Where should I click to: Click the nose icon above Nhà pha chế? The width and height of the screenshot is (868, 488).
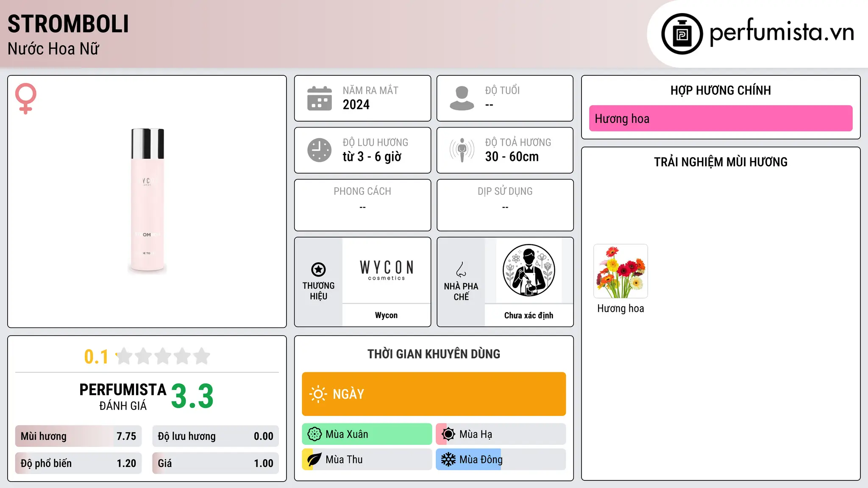click(x=461, y=269)
